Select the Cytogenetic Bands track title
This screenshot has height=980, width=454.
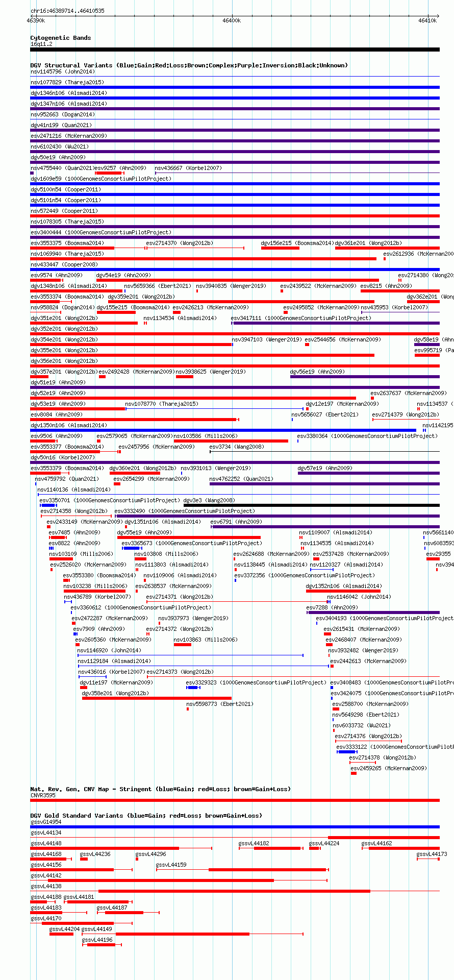pyautogui.click(x=61, y=38)
